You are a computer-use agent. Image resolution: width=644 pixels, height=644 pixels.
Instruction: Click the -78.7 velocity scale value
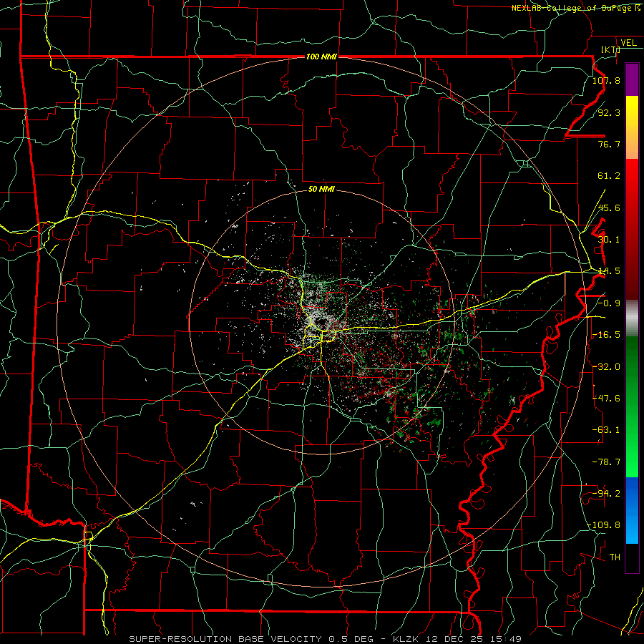pos(606,462)
